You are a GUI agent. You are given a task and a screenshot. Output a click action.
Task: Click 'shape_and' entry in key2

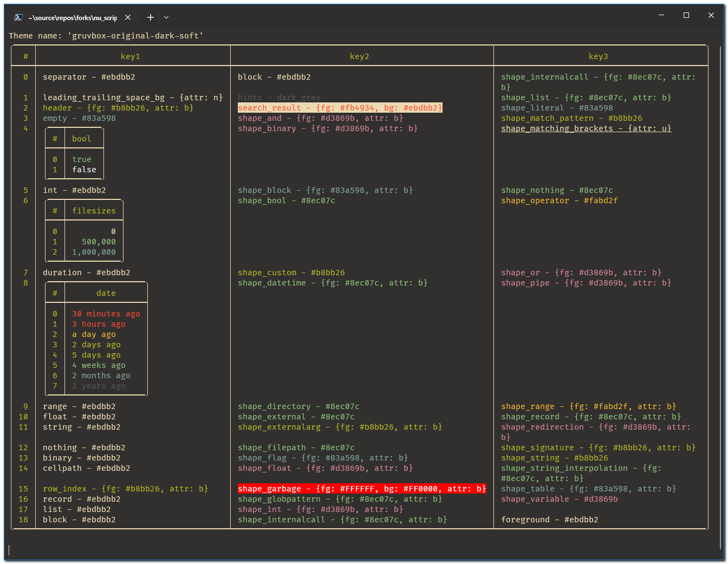pyautogui.click(x=321, y=118)
